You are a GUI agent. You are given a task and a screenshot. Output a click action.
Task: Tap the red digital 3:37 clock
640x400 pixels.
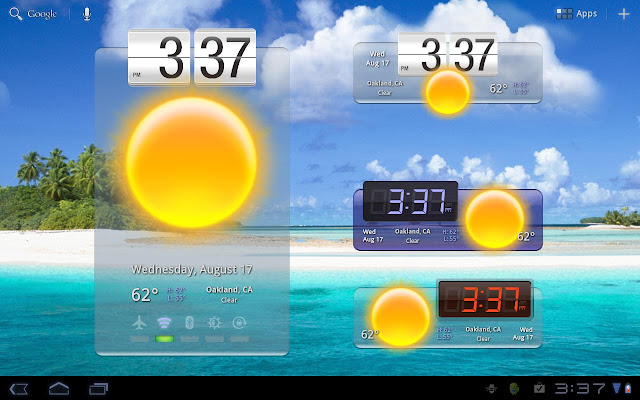click(484, 299)
